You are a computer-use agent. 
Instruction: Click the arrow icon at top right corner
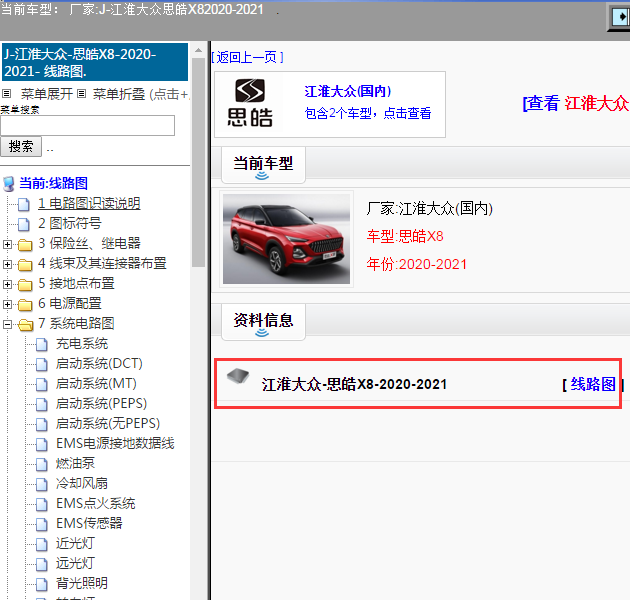(x=620, y=17)
